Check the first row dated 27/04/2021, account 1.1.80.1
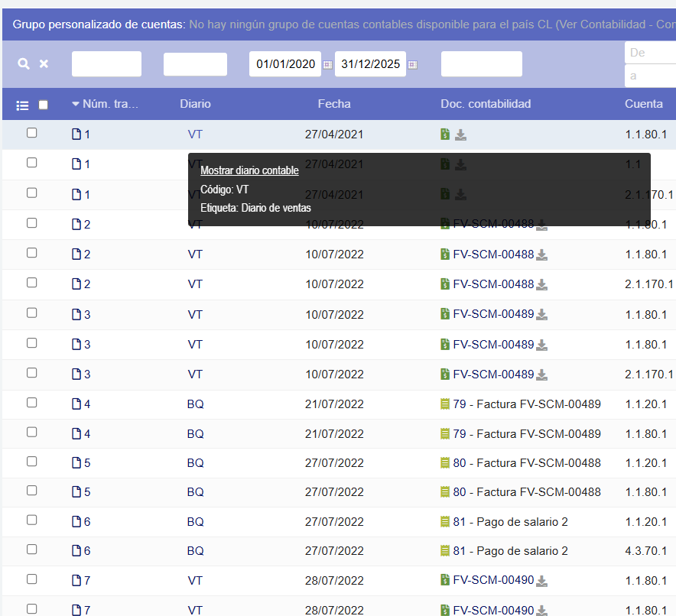The width and height of the screenshot is (676, 616). (x=32, y=133)
